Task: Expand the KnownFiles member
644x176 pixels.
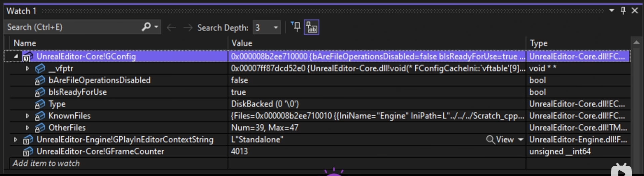Action: tap(27, 116)
